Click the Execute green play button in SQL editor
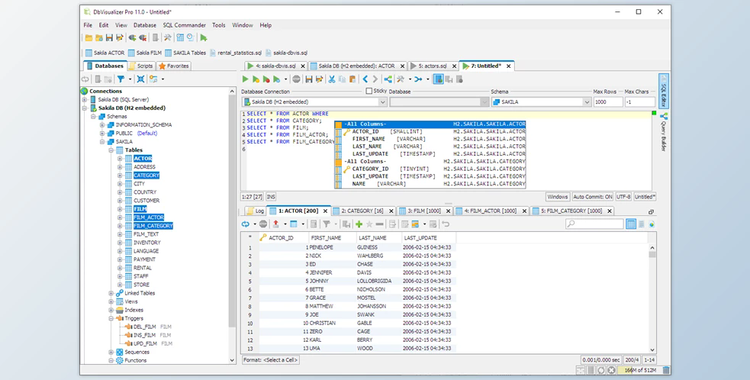This screenshot has height=380, width=750. 245,79
